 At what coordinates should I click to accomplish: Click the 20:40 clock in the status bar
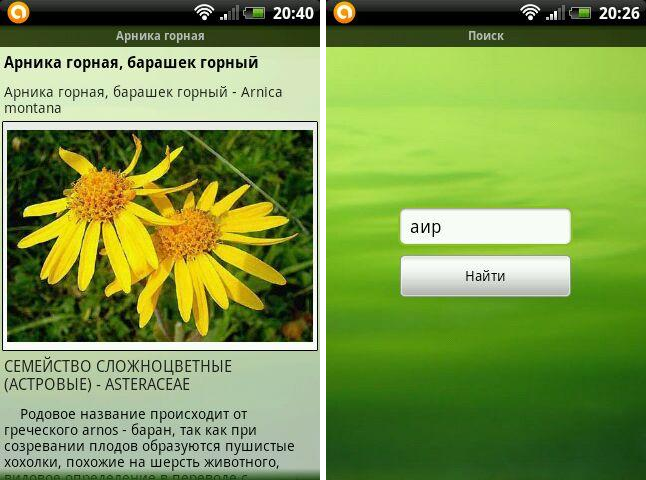point(293,13)
